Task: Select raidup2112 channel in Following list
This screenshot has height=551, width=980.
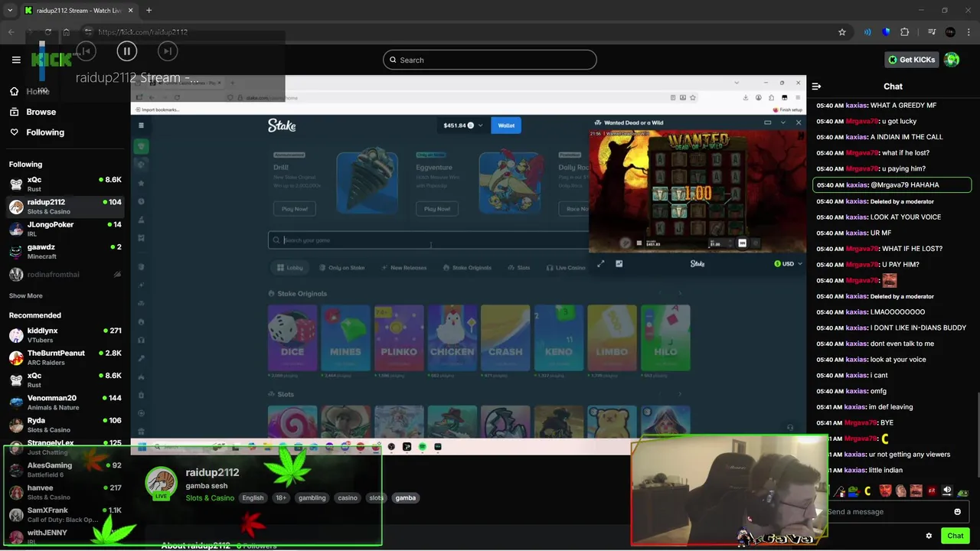Action: pos(65,207)
